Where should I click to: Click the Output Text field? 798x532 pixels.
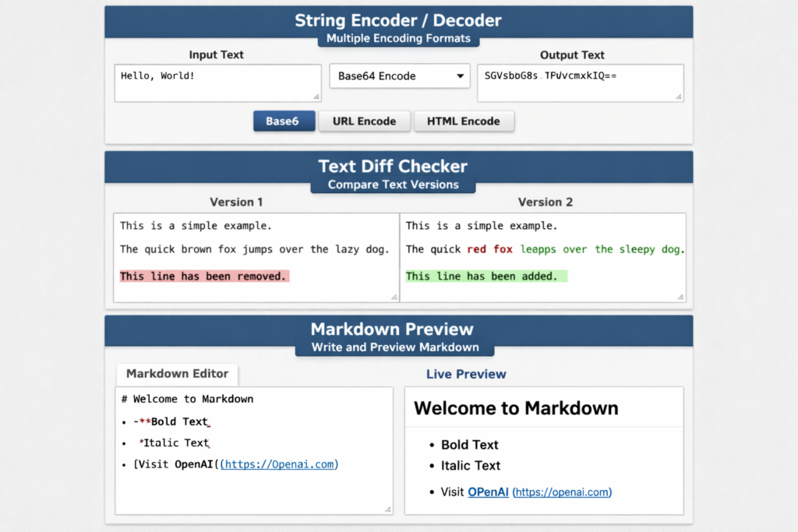[579, 83]
